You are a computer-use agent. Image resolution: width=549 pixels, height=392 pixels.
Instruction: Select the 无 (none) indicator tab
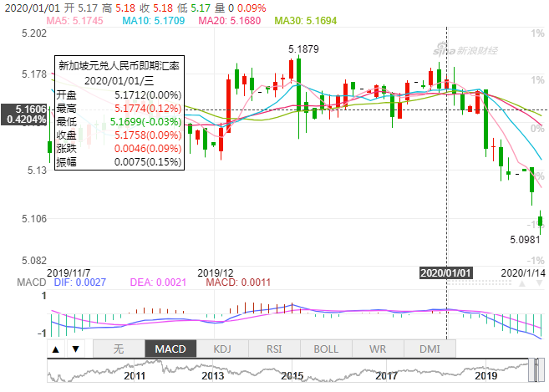tap(118, 349)
